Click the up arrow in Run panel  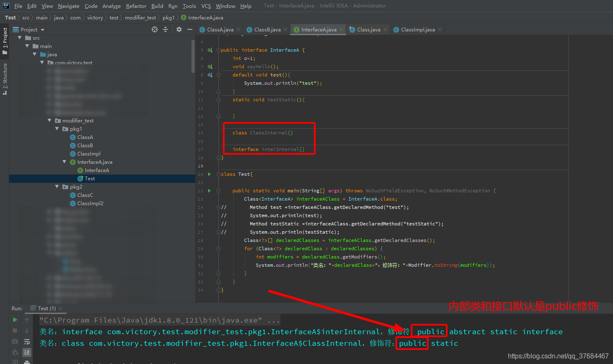point(27,320)
